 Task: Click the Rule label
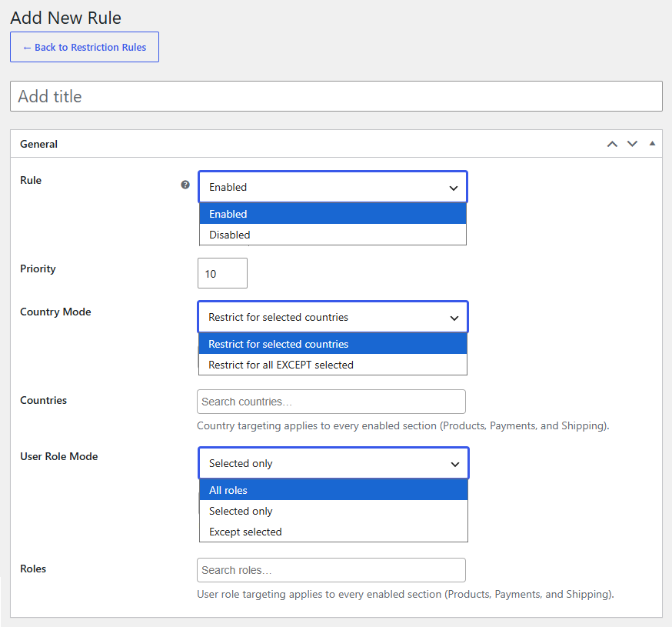click(31, 180)
